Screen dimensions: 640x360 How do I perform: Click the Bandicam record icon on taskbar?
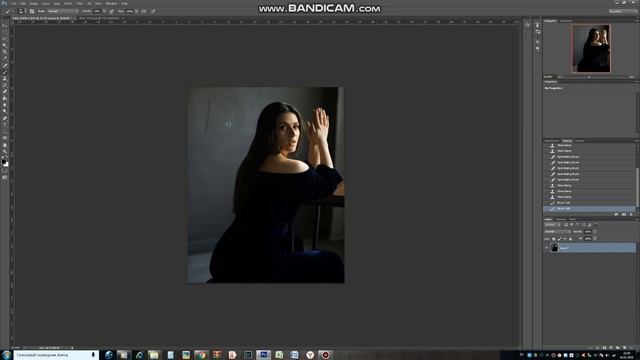click(325, 355)
